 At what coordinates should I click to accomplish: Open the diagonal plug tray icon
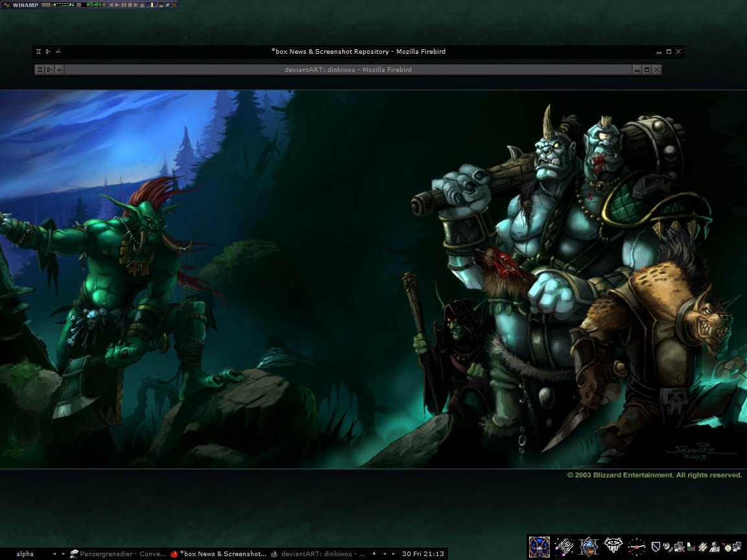click(x=702, y=547)
